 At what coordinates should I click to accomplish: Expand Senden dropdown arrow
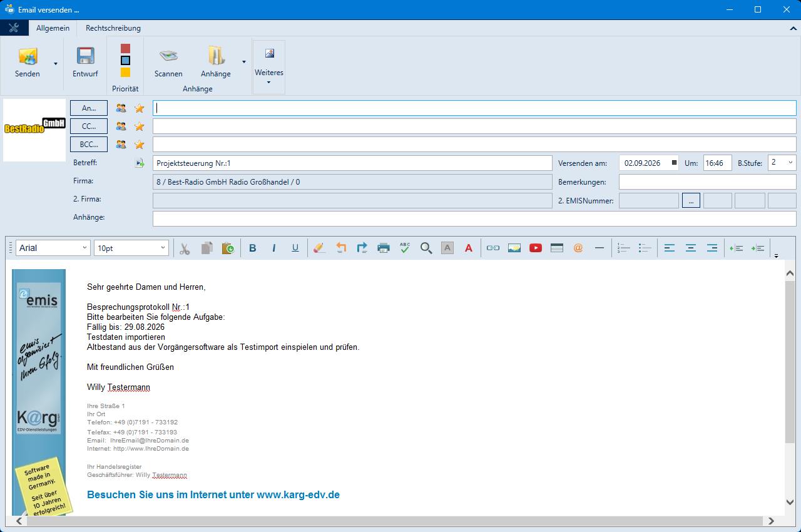point(56,63)
